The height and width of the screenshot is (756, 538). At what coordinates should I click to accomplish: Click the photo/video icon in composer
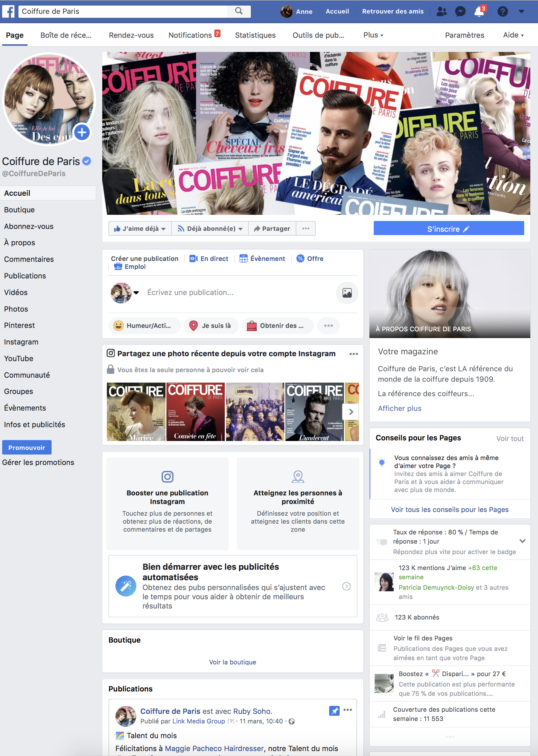(347, 293)
